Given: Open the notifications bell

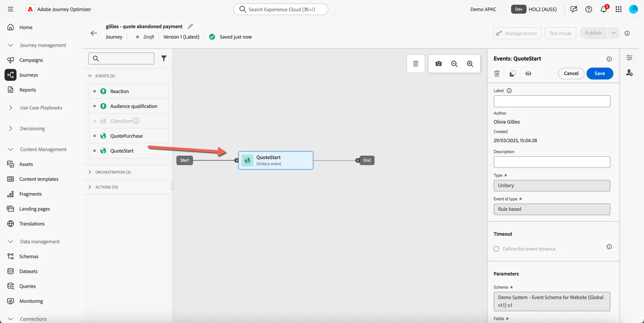Looking at the screenshot, I should (x=604, y=9).
